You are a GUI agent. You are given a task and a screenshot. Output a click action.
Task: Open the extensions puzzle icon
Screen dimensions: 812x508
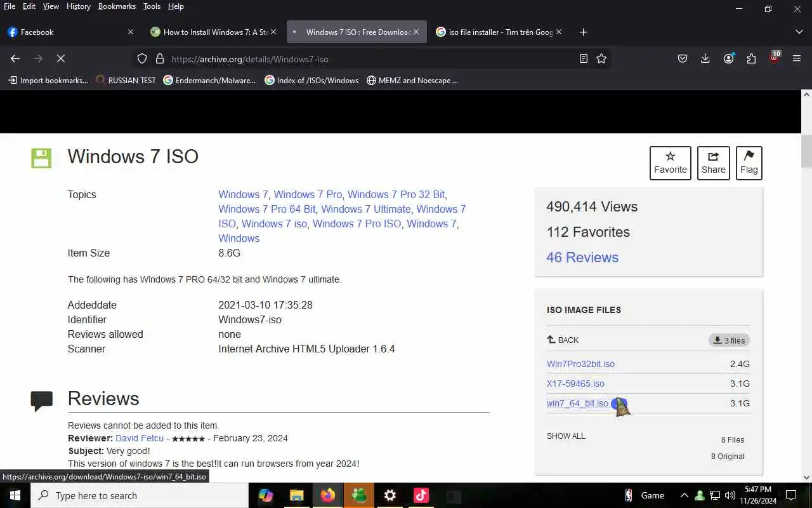click(751, 58)
